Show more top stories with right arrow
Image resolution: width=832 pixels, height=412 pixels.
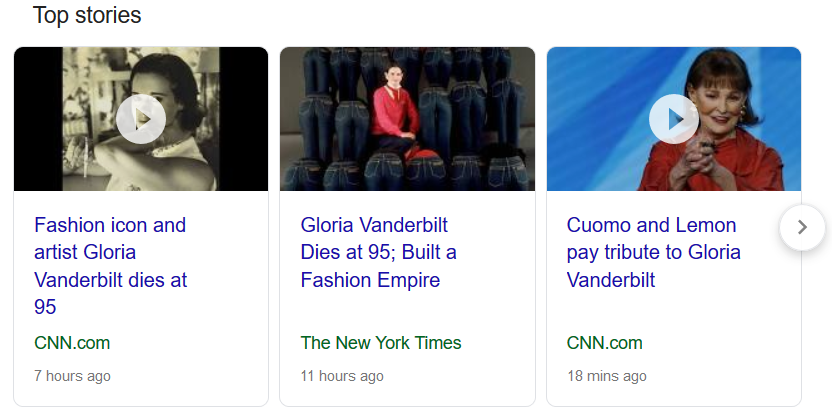pyautogui.click(x=801, y=227)
